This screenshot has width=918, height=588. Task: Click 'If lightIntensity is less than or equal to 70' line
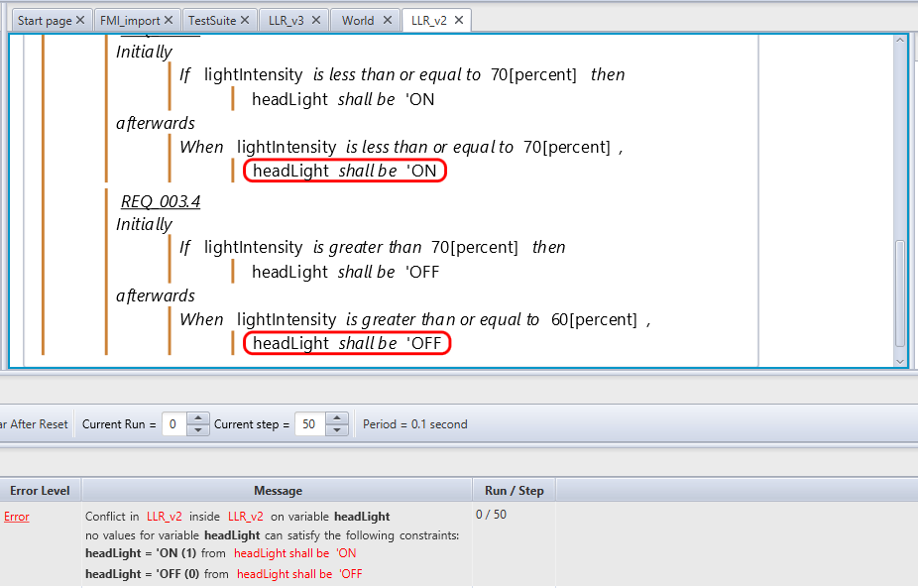click(402, 75)
